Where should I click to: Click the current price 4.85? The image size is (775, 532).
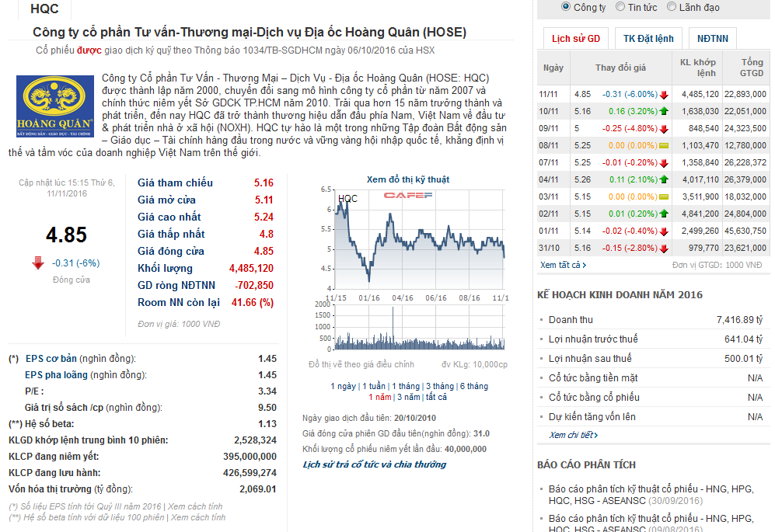click(66, 235)
